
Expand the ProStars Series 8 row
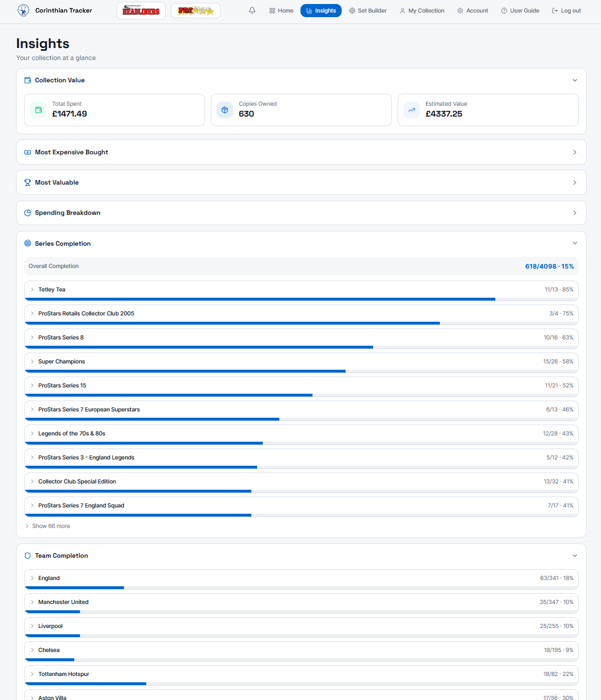click(x=301, y=338)
